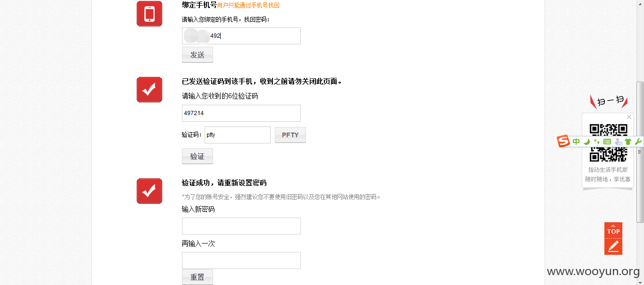Screen dimensions: 644x285
Task: Click the Sogou input method logo icon
Action: point(563,141)
